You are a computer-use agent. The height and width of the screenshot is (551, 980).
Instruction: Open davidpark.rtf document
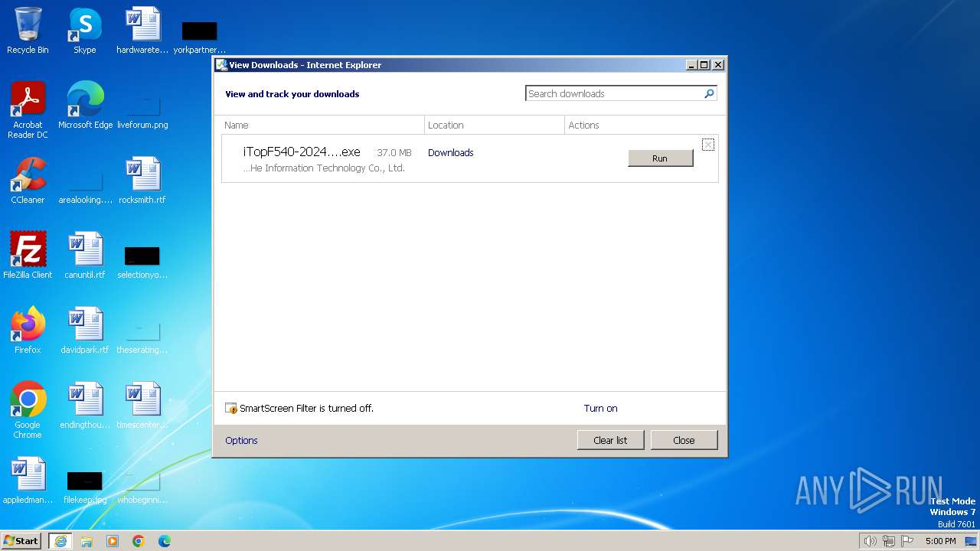coord(85,331)
